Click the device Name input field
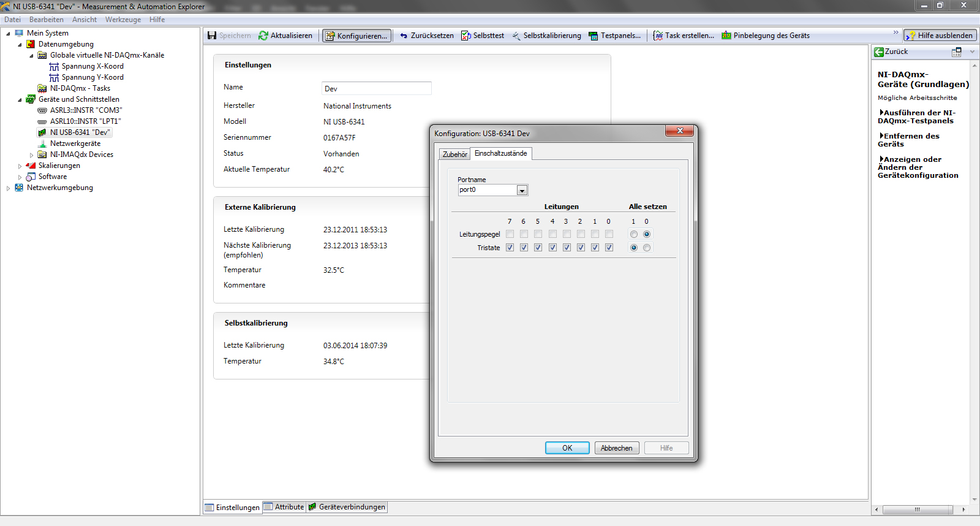980x526 pixels. (377, 88)
